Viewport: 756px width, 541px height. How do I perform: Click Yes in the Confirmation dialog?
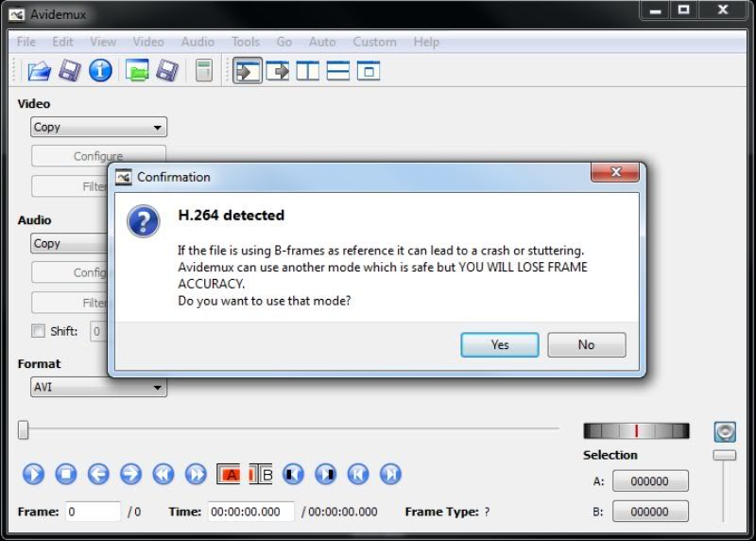coord(500,344)
